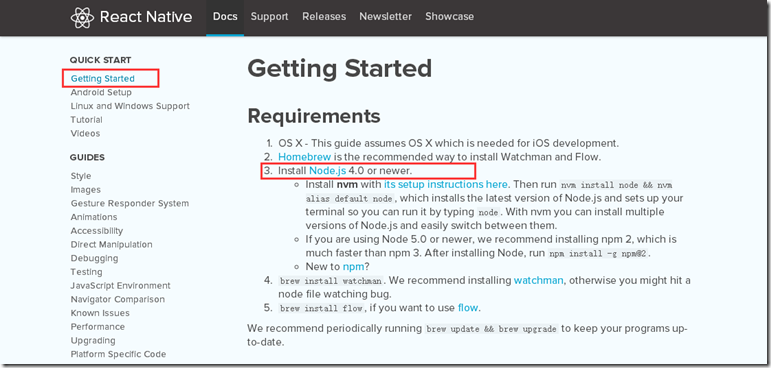Viewport: 771px width, 368px height.
Task: Open the Support page
Action: 269,17
